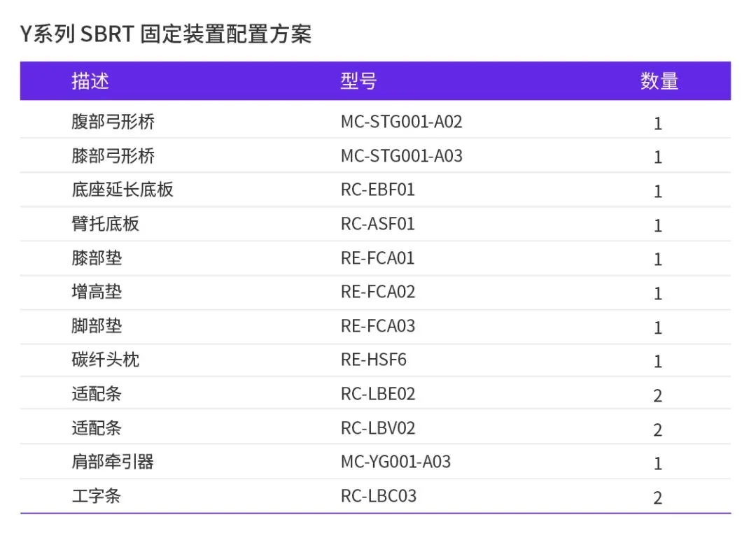
Task: Select the 肩部牵引器 description cell
Action: click(113, 462)
